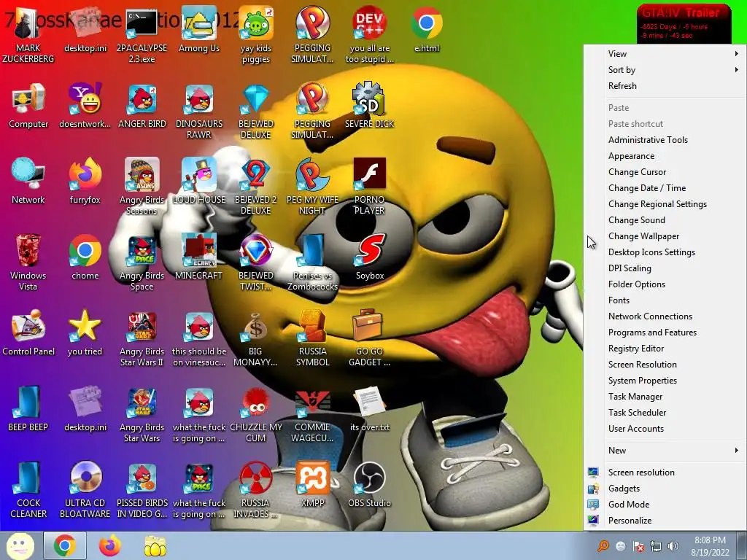
Task: Open Angry Birds Star Wars II icon
Action: tap(142, 338)
